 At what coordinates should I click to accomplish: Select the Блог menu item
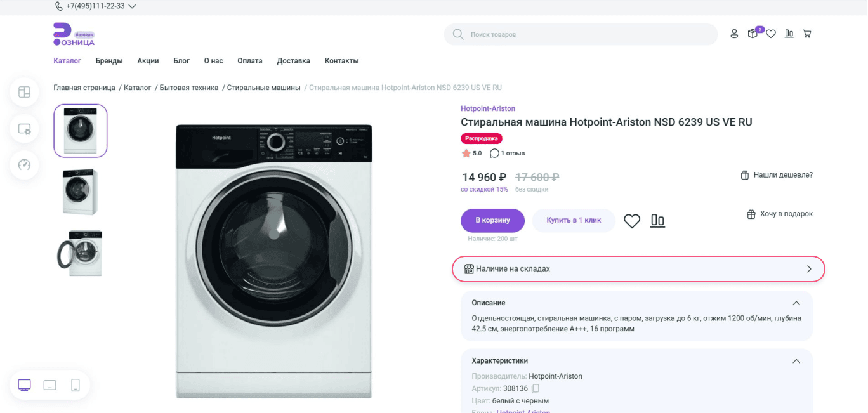(181, 61)
